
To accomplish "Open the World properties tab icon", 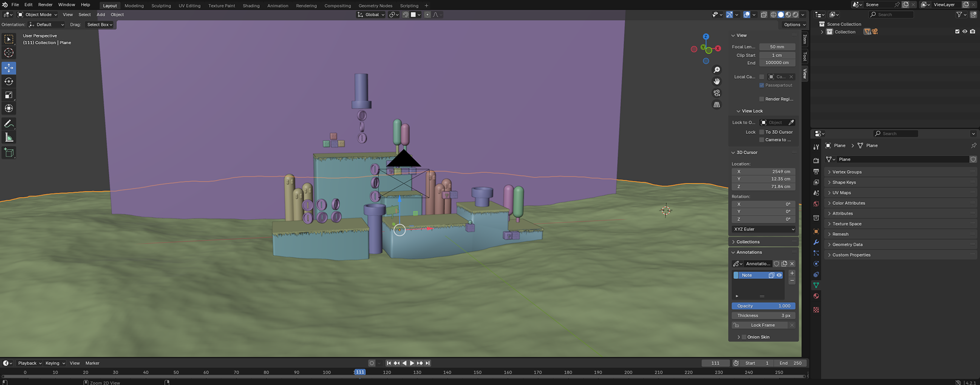I will 816,204.
